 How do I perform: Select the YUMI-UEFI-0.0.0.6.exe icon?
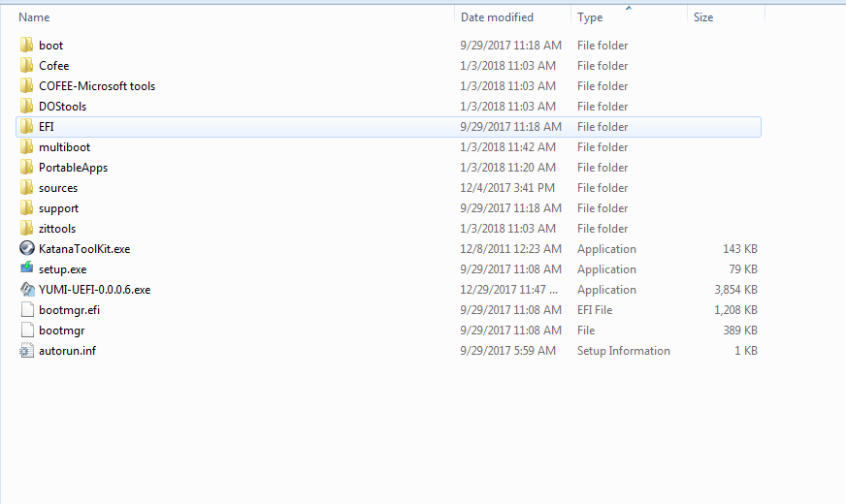(27, 290)
